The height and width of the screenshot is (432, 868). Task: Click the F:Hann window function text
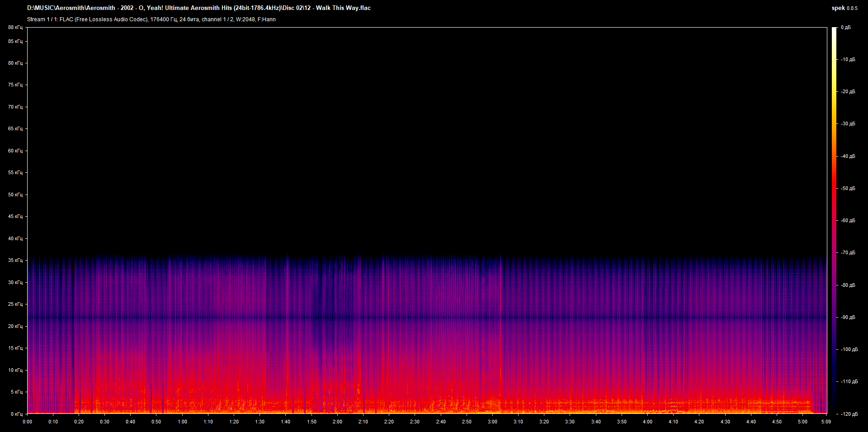click(269, 19)
